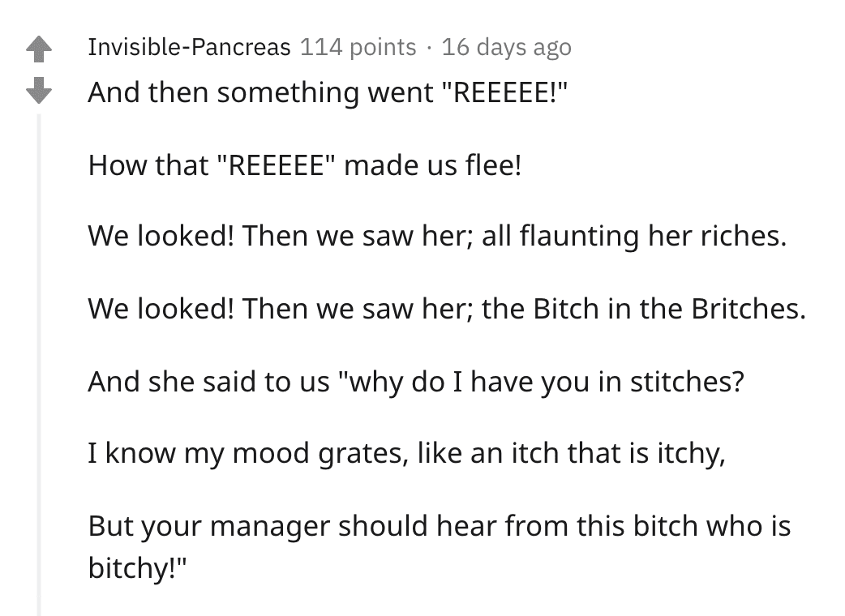Click the word 'stitches?' in the comment
Viewport: 845px width, 616px height.
[x=687, y=382]
